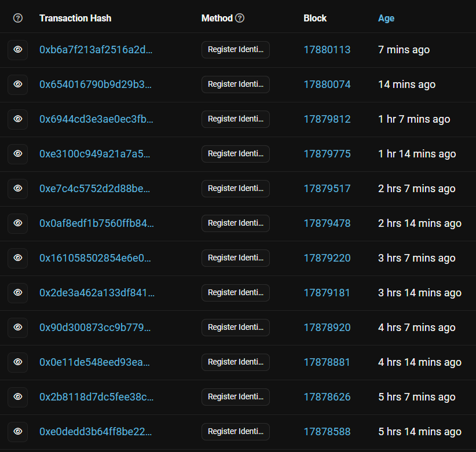The image size is (476, 452).
Task: Open block 17879517
Action: [327, 189]
